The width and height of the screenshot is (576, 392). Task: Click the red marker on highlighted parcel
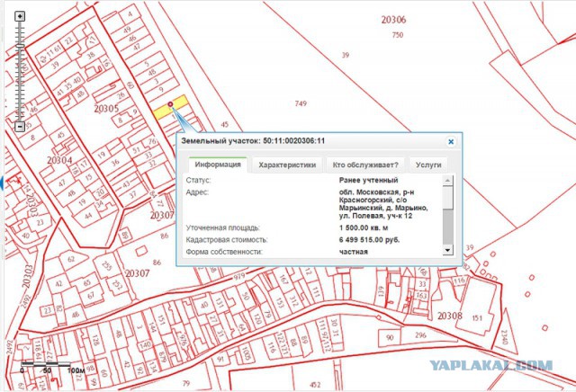tap(170, 105)
